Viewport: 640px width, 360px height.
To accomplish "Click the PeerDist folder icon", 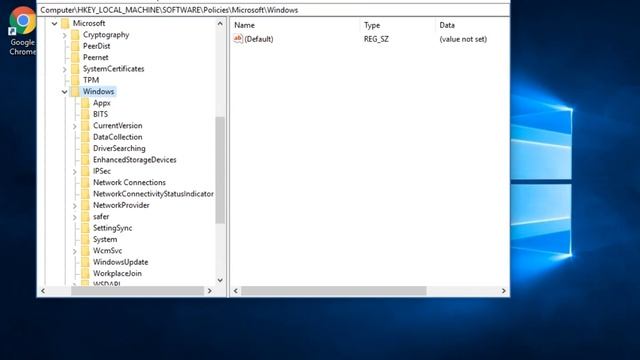I will click(75, 46).
